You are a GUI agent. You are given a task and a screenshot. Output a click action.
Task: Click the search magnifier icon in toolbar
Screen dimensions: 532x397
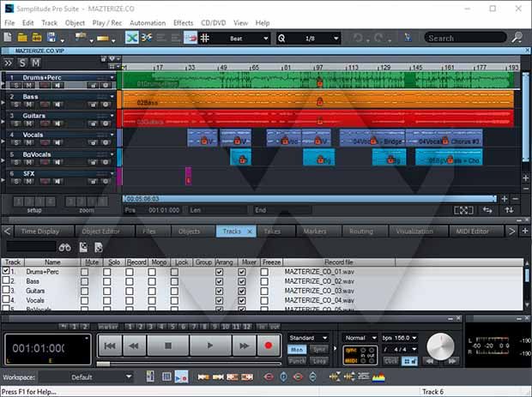coord(517,38)
